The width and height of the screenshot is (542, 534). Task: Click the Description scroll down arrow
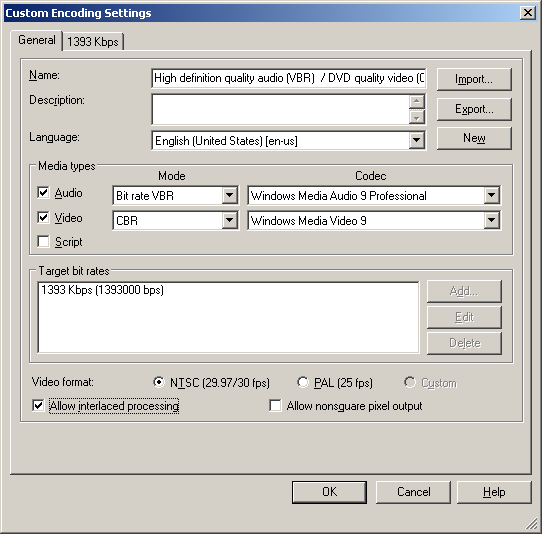(x=417, y=118)
